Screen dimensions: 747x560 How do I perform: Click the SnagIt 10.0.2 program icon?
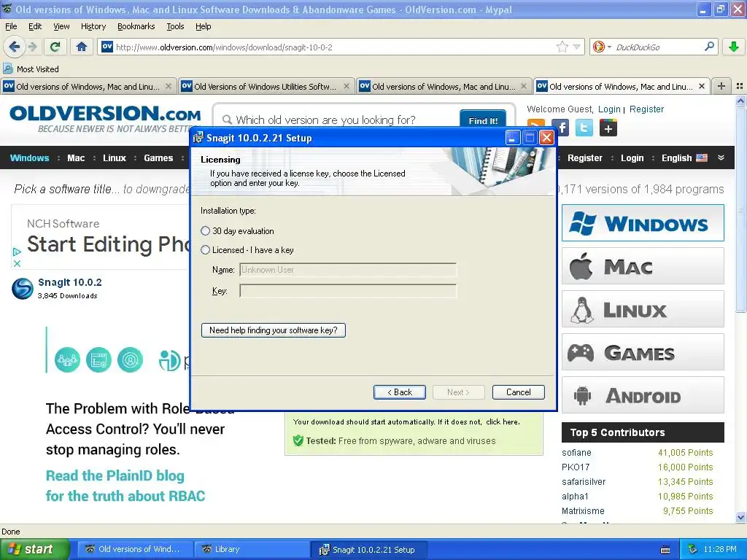pos(23,289)
